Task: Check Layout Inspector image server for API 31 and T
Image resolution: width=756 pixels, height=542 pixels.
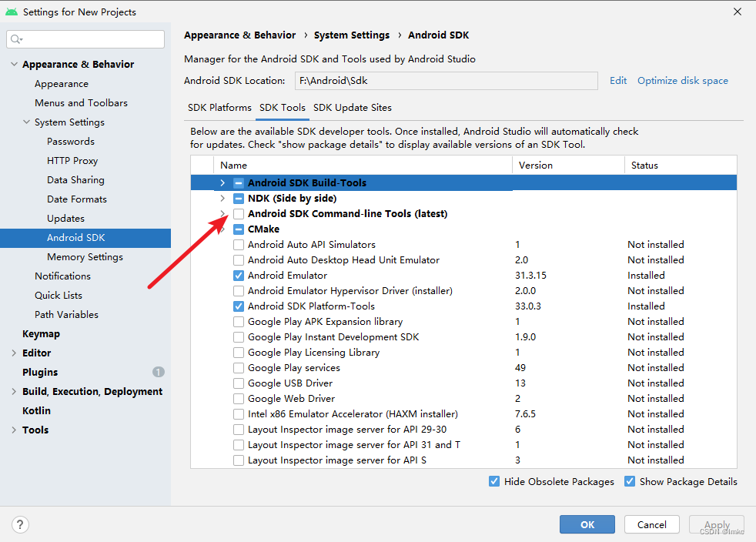Action: pyautogui.click(x=238, y=445)
